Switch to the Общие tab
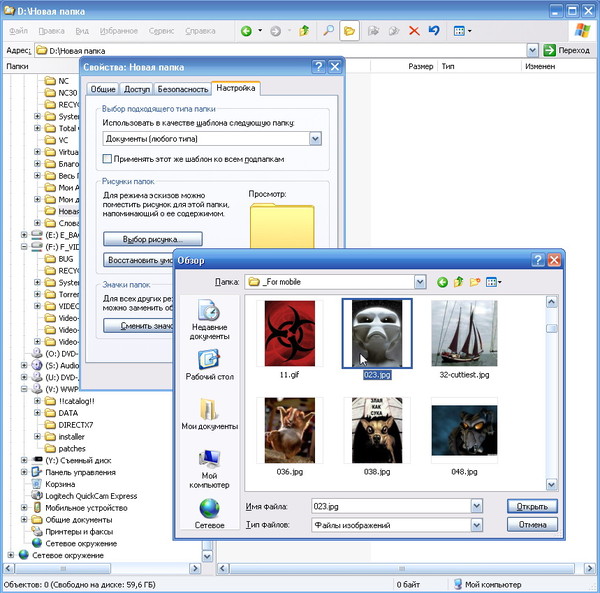600x593 pixels. pyautogui.click(x=103, y=89)
